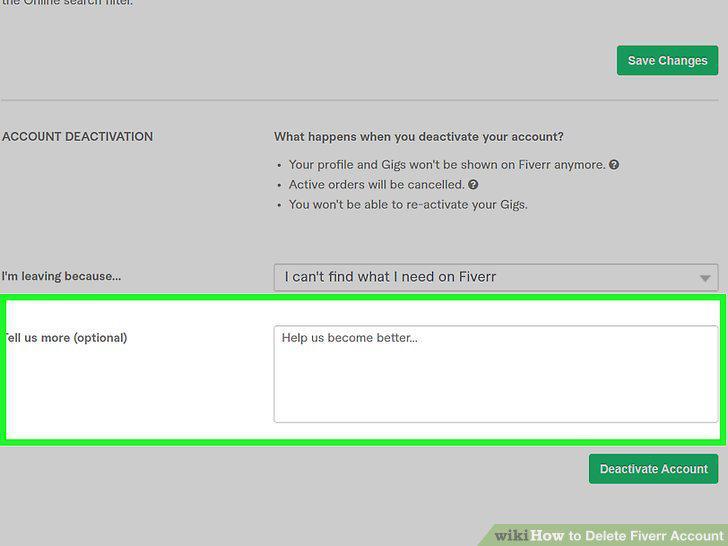Click the 'ACCOUNT DEACTIVATION' heading text
This screenshot has height=546, width=728.
tap(78, 136)
